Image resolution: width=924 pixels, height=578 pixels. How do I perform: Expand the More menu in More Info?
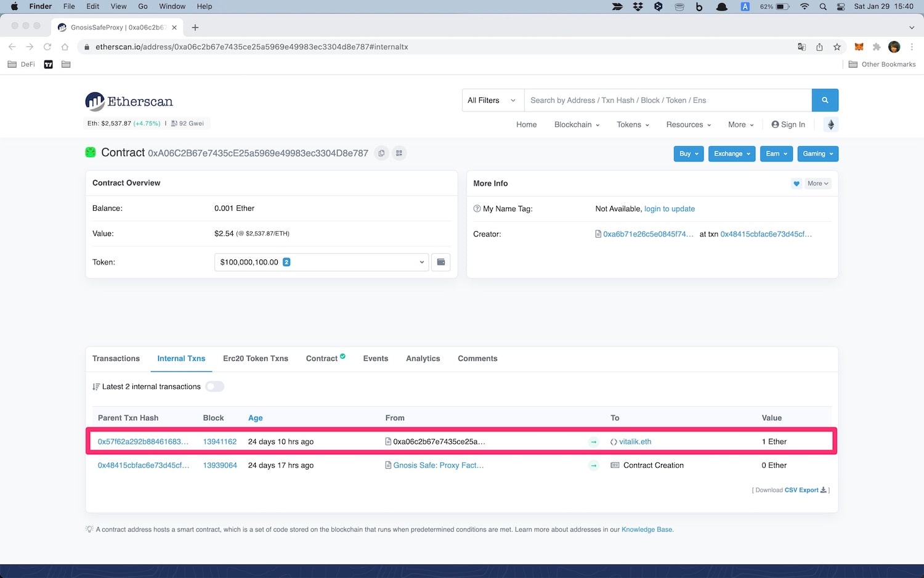pyautogui.click(x=818, y=184)
